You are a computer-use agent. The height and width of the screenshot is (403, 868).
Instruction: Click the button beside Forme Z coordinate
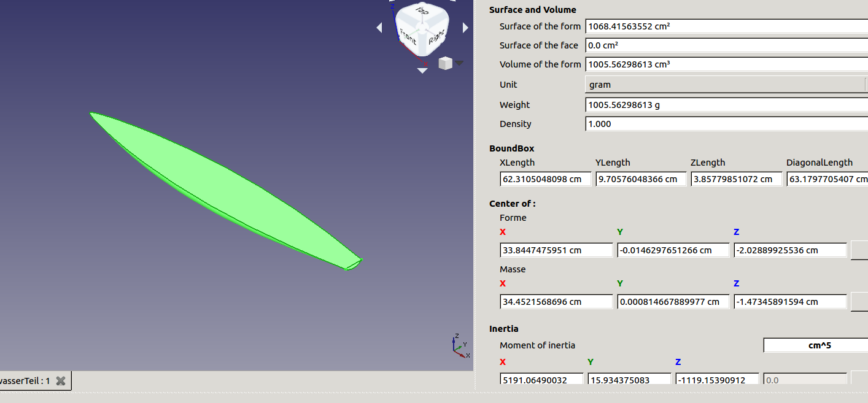(859, 250)
